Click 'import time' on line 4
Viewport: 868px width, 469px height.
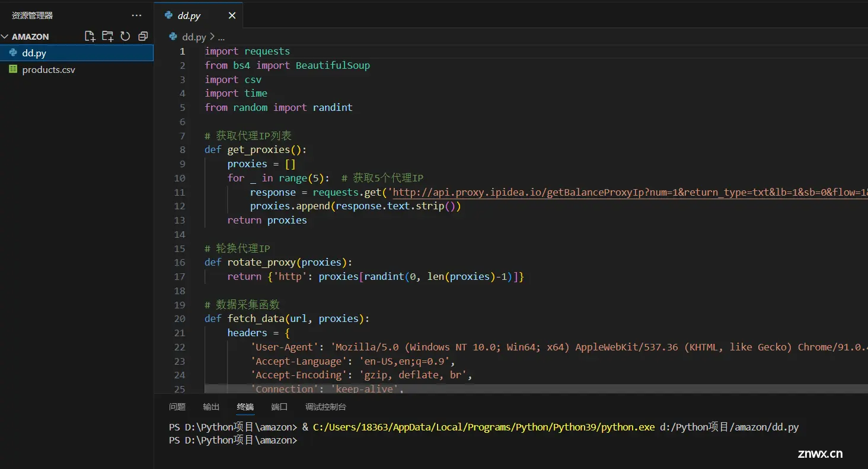(x=236, y=94)
